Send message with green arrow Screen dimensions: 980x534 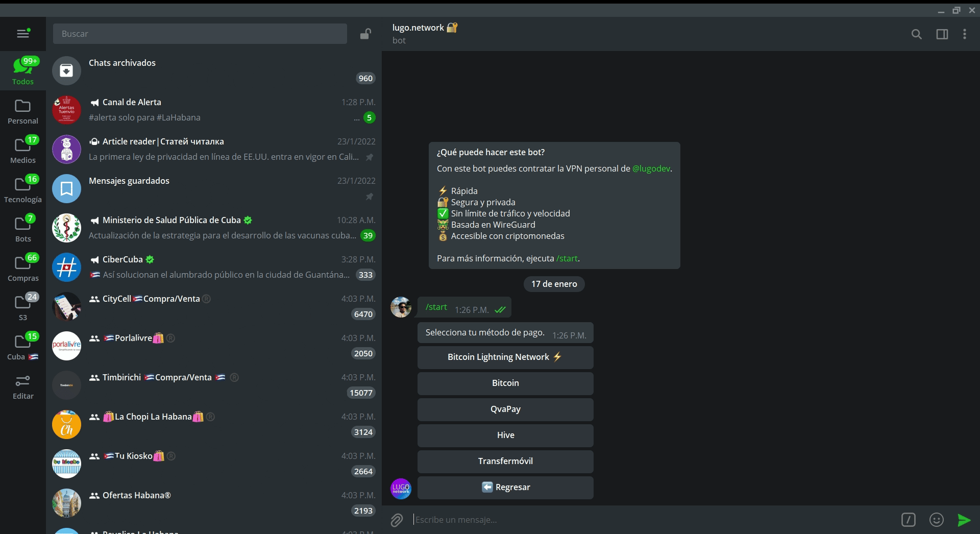pyautogui.click(x=964, y=520)
